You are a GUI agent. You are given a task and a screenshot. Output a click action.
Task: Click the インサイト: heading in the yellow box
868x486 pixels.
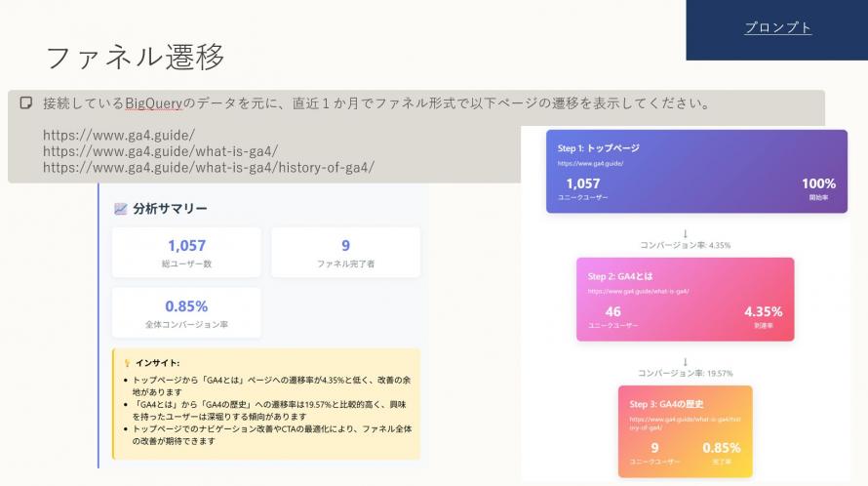157,363
